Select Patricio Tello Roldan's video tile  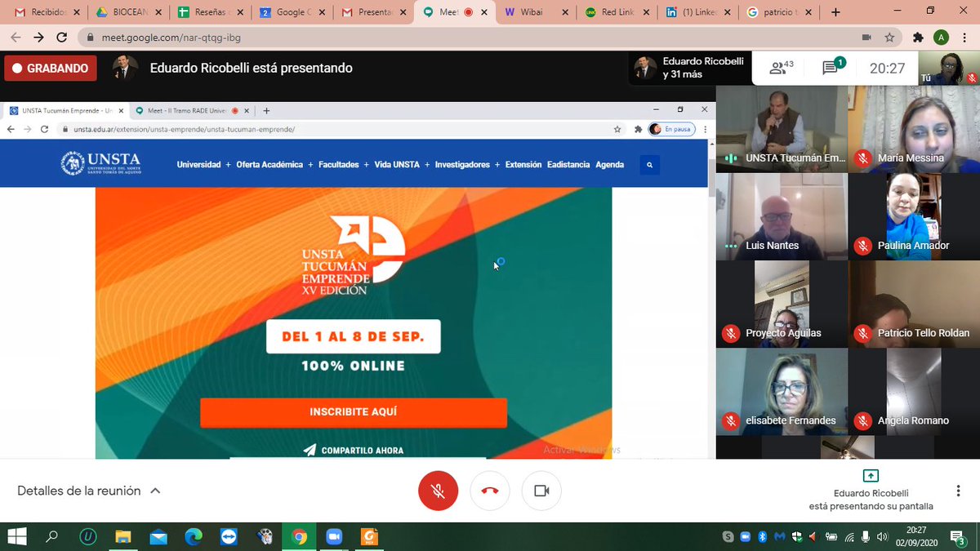tap(914, 304)
